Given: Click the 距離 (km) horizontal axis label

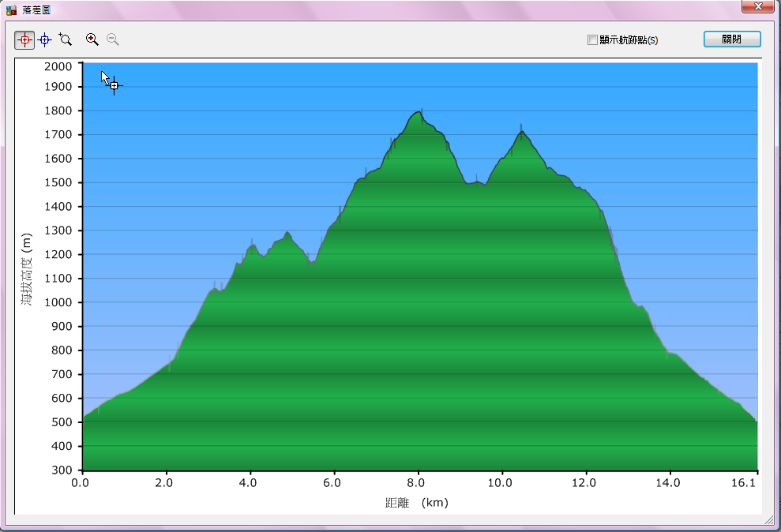Looking at the screenshot, I should click(x=416, y=502).
